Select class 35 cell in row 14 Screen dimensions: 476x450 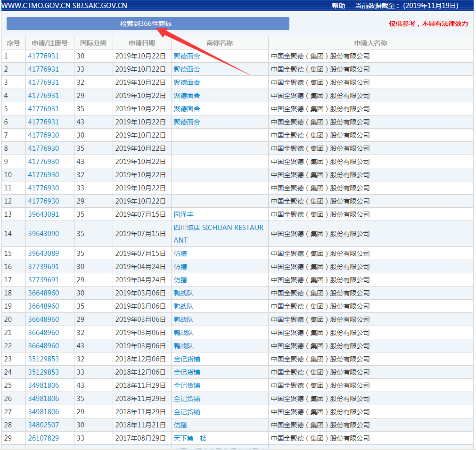93,234
